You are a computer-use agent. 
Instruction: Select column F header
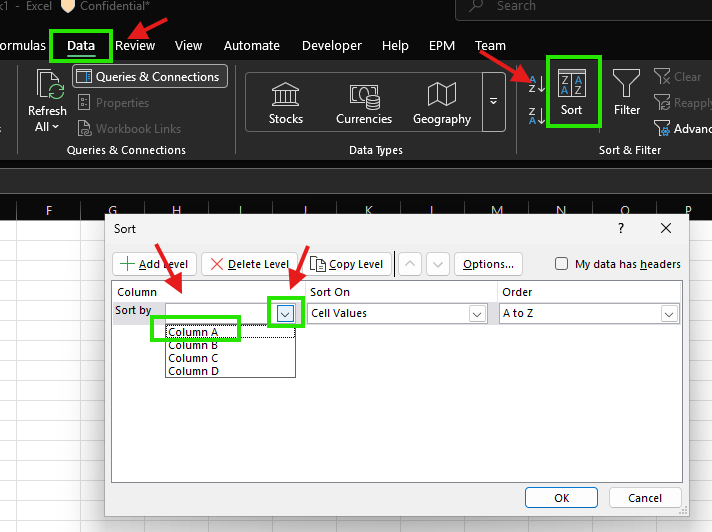(49, 210)
